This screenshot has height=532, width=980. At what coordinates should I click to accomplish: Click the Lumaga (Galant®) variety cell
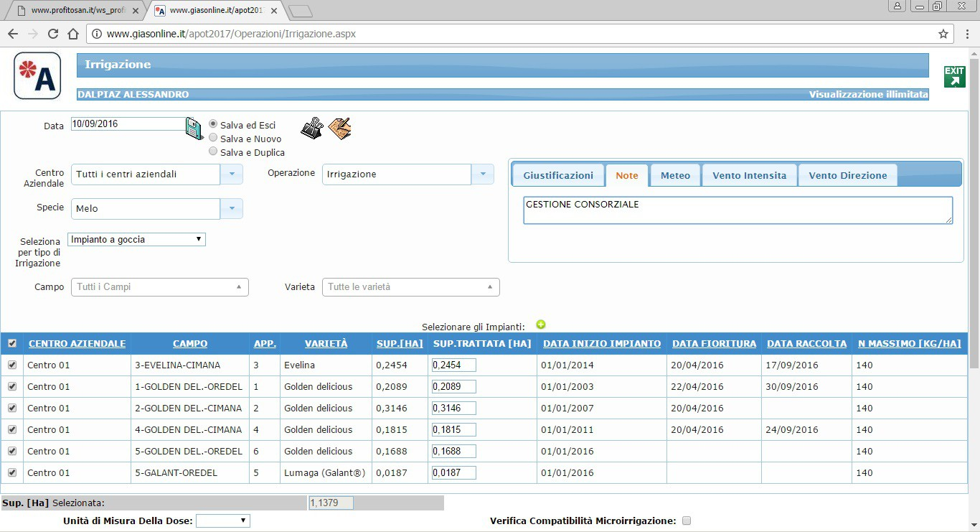click(x=325, y=473)
